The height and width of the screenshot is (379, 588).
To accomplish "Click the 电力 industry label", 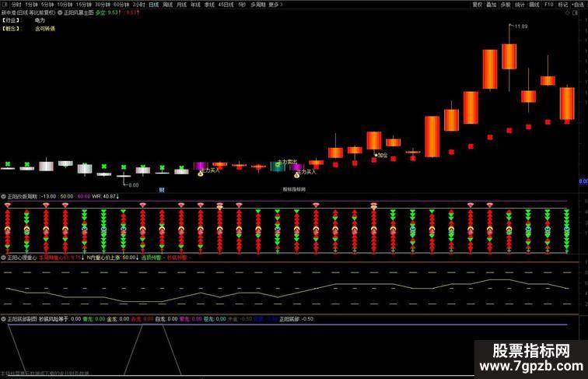I will (x=40, y=20).
